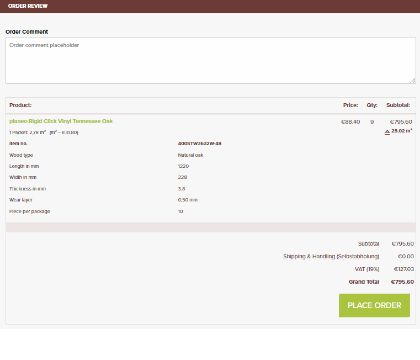The height and width of the screenshot is (360, 420).
Task: Click the Item no. label
Action: click(x=18, y=143)
